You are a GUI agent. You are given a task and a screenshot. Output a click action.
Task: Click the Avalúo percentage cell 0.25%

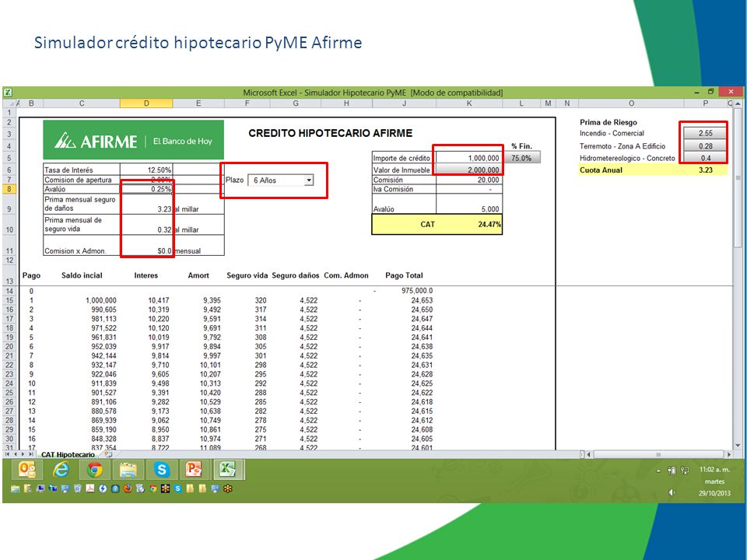(146, 189)
